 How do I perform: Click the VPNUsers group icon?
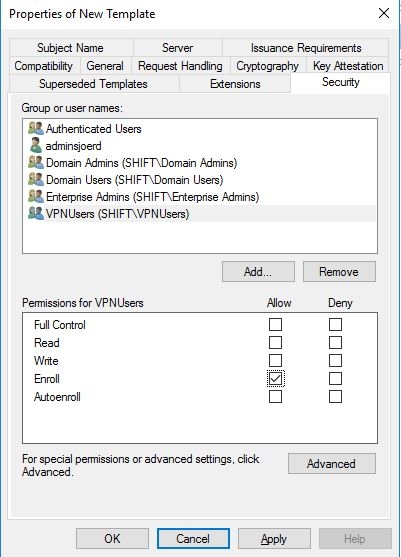(x=36, y=213)
